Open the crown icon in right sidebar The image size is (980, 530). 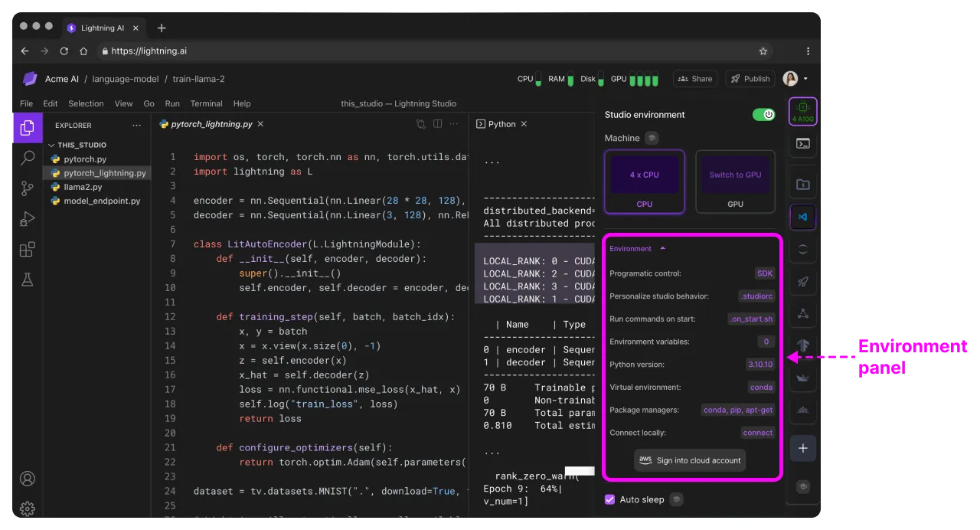pos(803,378)
